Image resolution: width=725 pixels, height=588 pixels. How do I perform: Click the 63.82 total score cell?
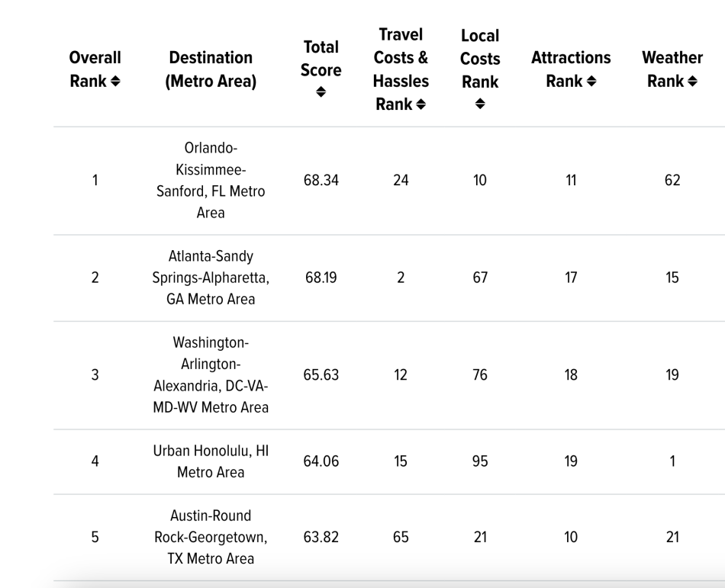[321, 537]
